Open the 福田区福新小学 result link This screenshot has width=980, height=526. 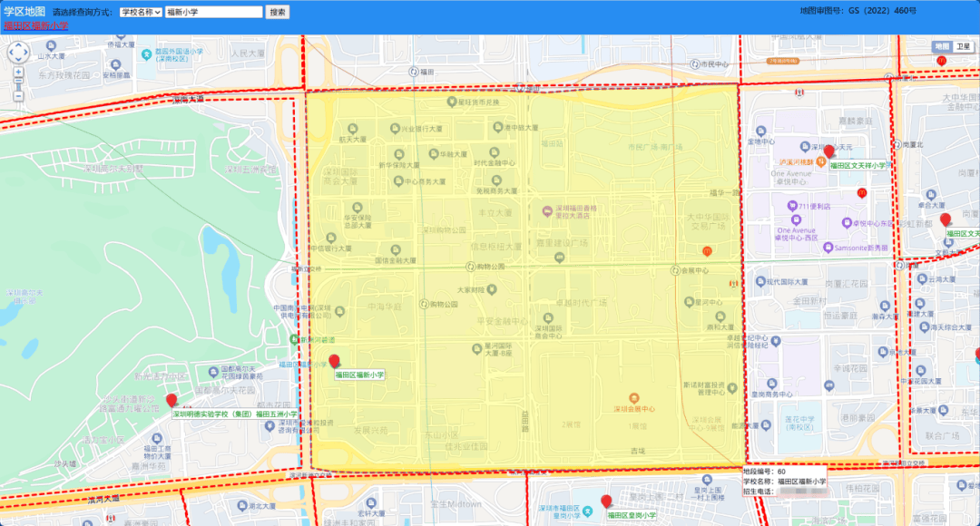[35, 25]
